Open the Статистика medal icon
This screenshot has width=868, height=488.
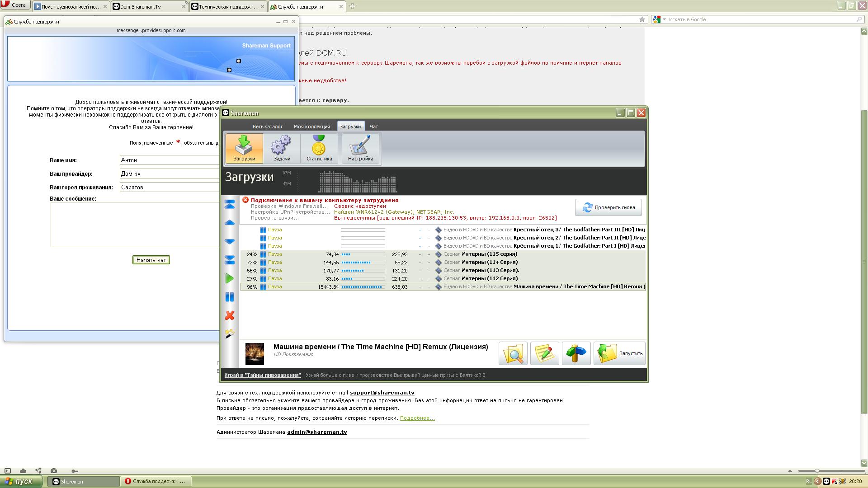point(319,148)
